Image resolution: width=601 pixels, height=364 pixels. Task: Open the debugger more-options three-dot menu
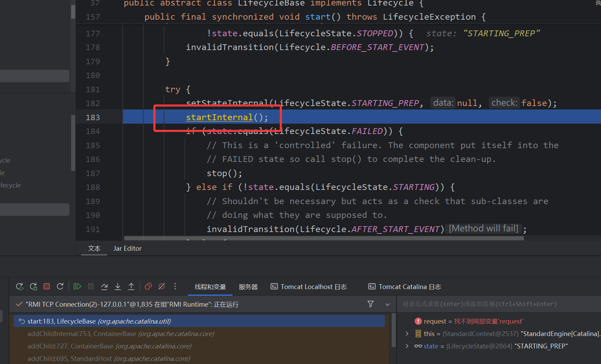175,286
